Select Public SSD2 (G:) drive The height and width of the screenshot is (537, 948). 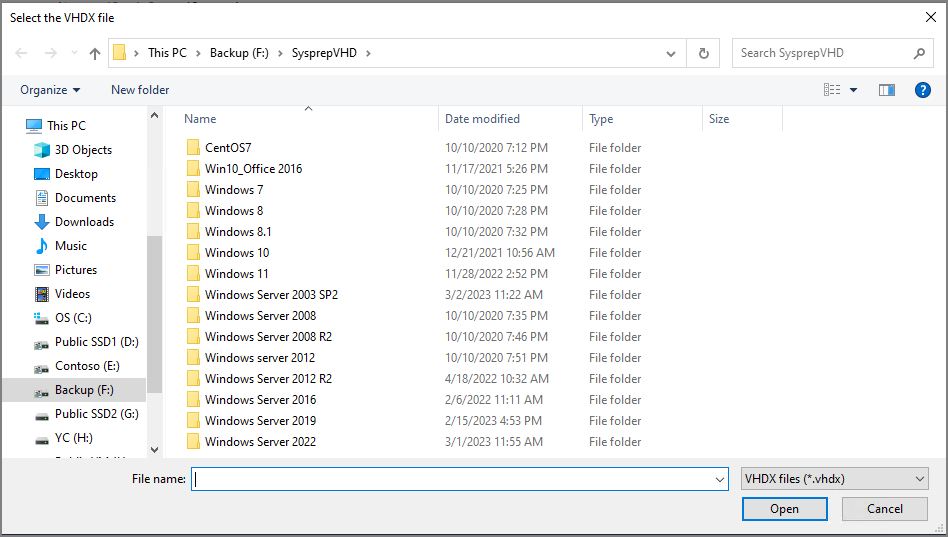click(x=97, y=414)
